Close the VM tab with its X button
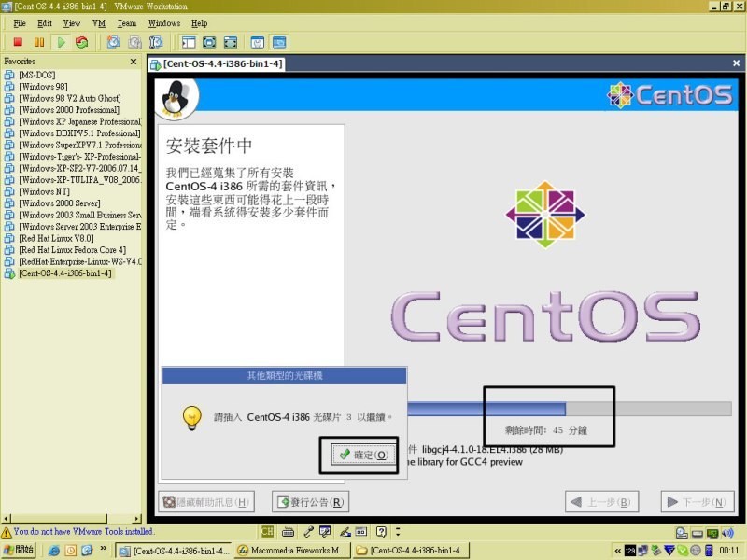The image size is (747, 560). 736,63
